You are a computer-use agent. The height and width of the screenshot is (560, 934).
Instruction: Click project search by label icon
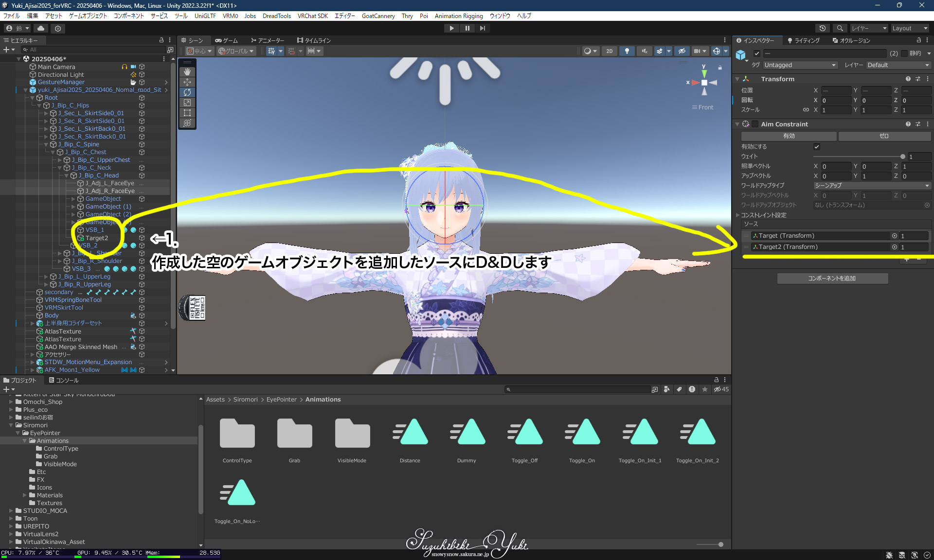pos(679,389)
